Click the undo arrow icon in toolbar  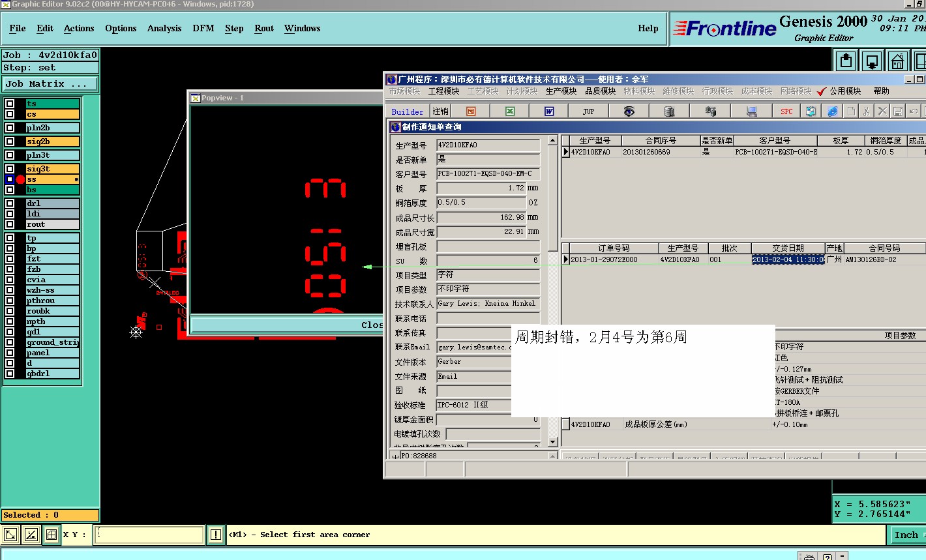(914, 111)
